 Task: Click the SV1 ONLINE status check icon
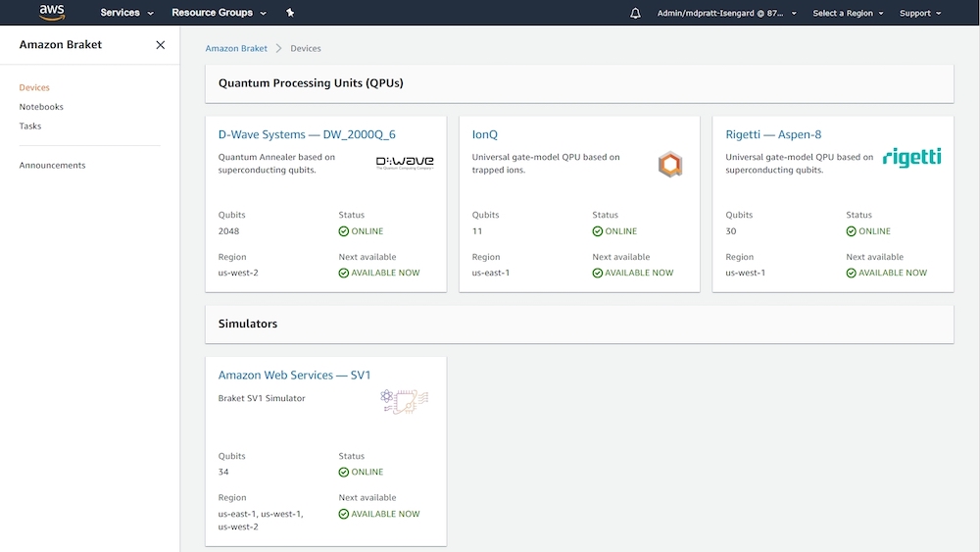(344, 472)
